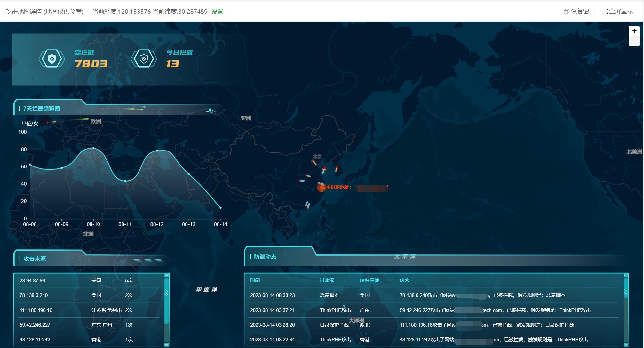Click attack source list scroll down arrow
The height and width of the screenshot is (348, 644).
pos(166,344)
